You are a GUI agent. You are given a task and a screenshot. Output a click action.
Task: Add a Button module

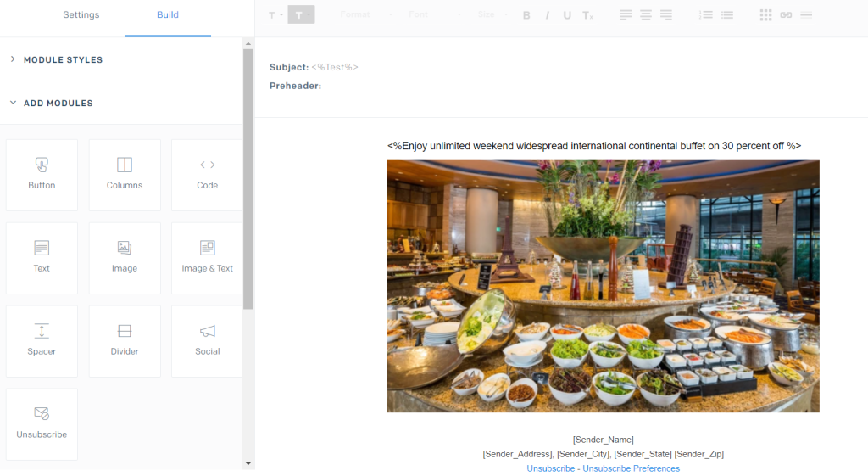42,175
